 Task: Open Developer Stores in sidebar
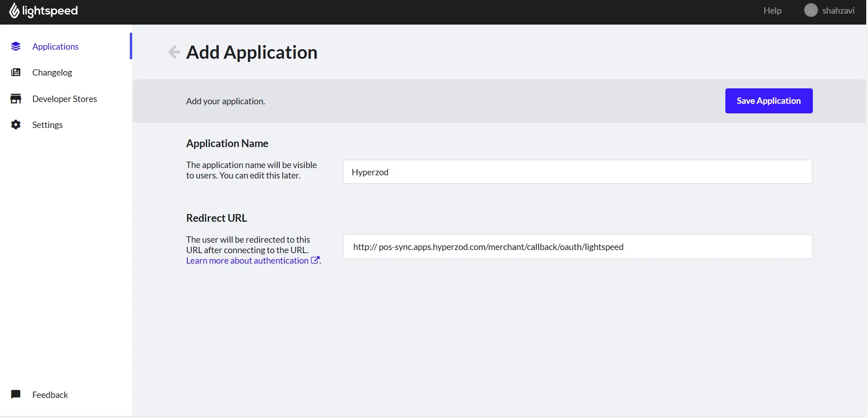[65, 99]
